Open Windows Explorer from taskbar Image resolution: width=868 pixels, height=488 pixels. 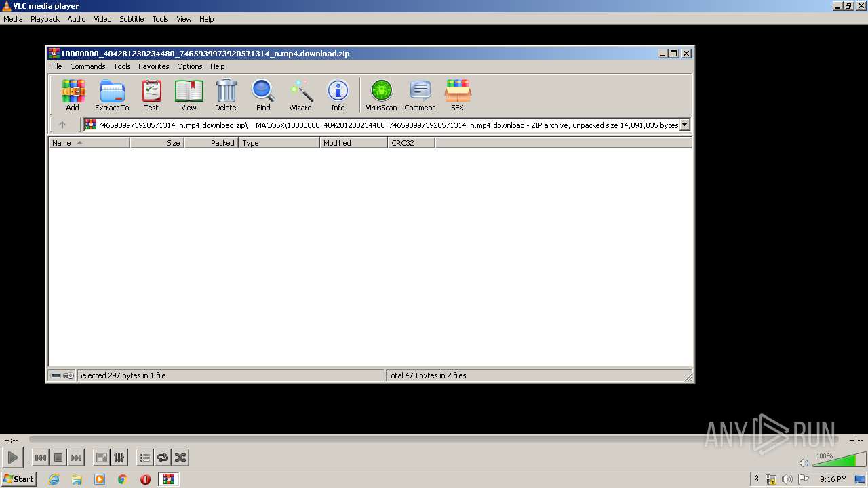(x=77, y=479)
